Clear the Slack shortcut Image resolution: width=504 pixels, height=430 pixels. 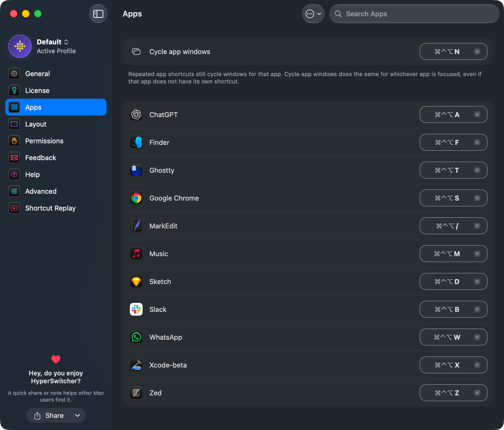pyautogui.click(x=477, y=309)
